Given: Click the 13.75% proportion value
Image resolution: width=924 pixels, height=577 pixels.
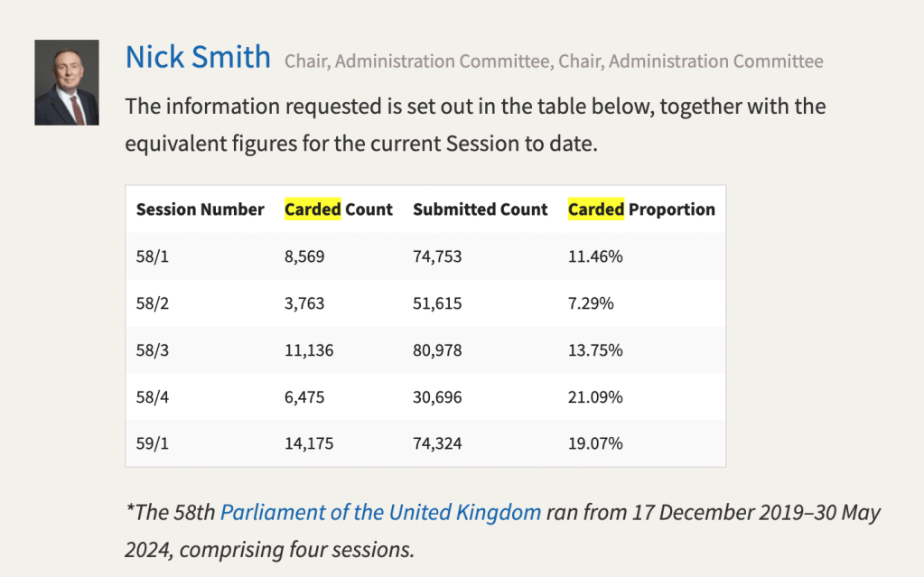Looking at the screenshot, I should click(595, 350).
